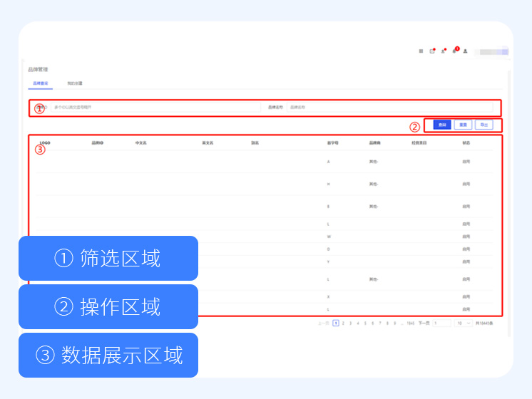
Task: Click the ① 筛选区域 blue label
Action: click(x=108, y=258)
